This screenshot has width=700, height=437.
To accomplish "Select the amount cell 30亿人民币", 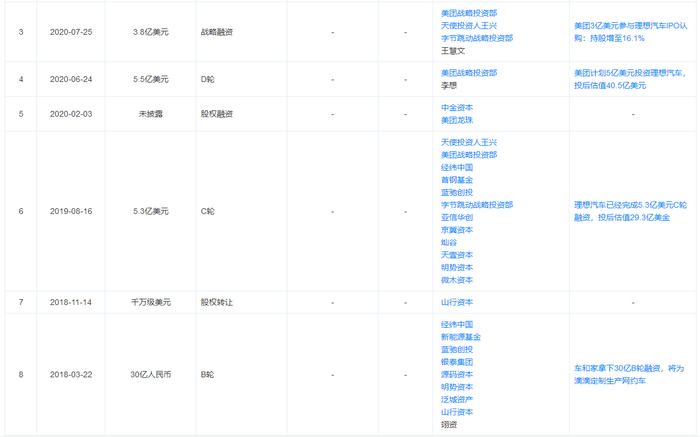I will point(150,375).
